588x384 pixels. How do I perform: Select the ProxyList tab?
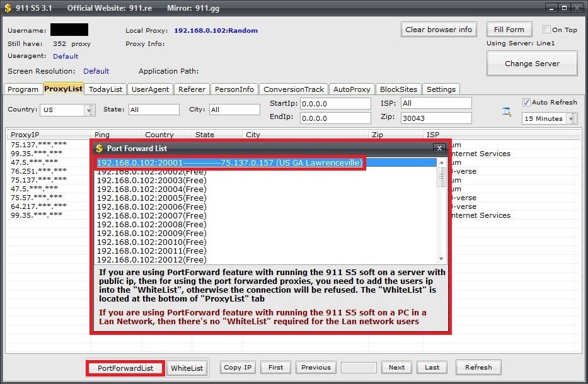64,88
